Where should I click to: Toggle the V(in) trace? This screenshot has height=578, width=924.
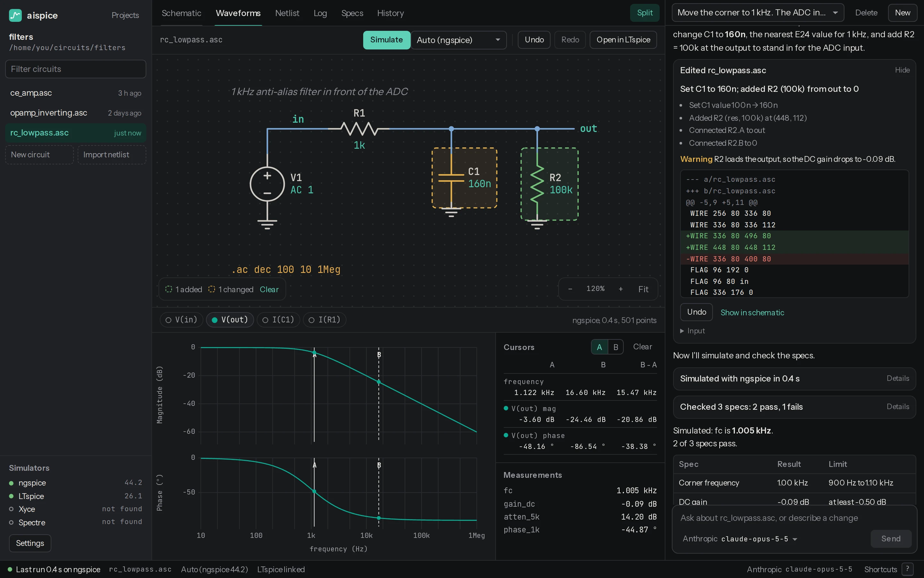tap(181, 320)
